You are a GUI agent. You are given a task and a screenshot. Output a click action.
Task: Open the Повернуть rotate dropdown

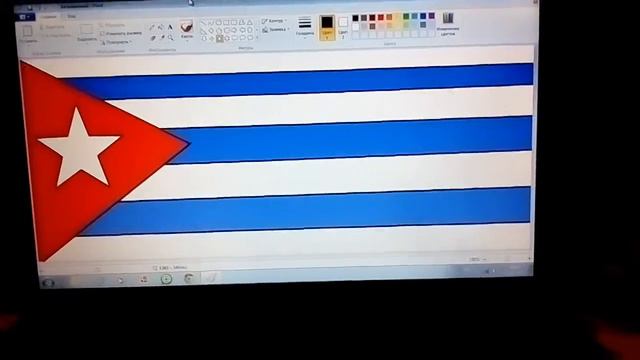point(117,42)
